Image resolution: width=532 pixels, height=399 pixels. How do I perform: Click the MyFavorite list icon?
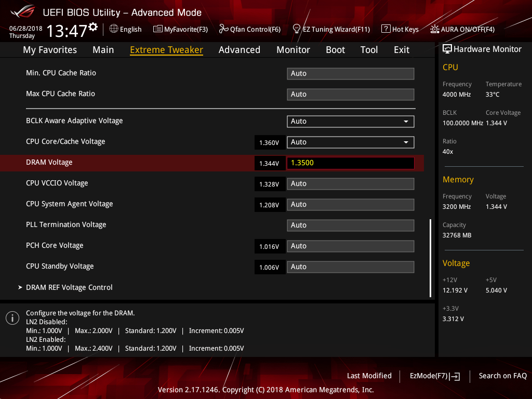pyautogui.click(x=158, y=29)
